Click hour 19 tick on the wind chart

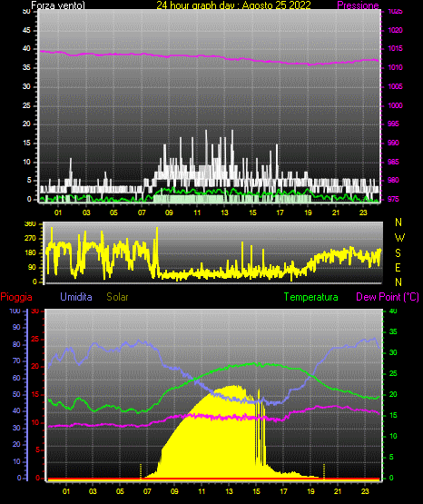tap(308, 212)
